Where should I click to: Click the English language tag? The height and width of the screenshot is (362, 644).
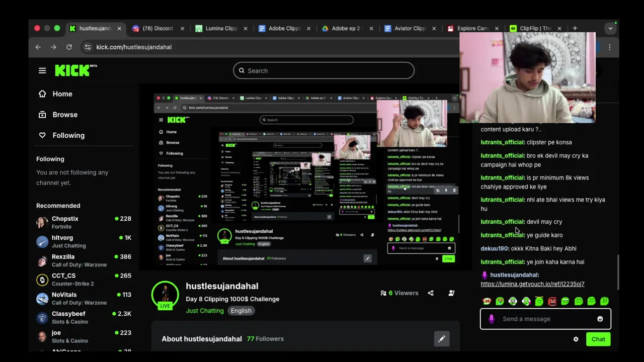tap(241, 310)
